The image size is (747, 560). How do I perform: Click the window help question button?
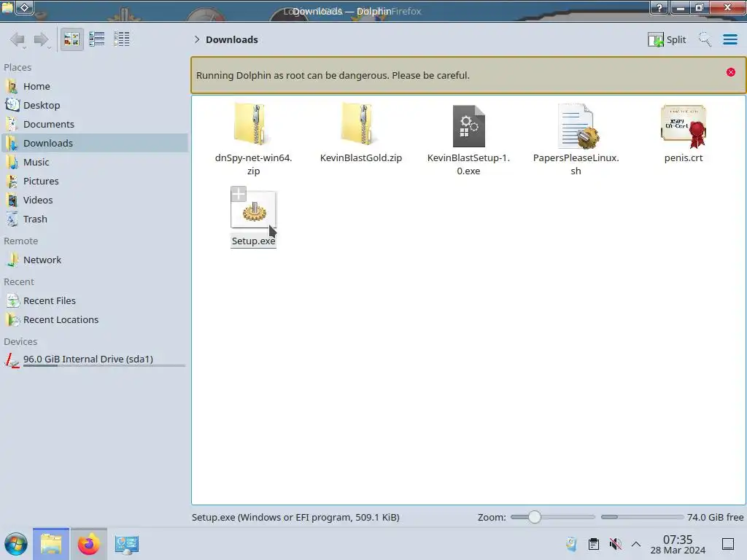tap(659, 7)
